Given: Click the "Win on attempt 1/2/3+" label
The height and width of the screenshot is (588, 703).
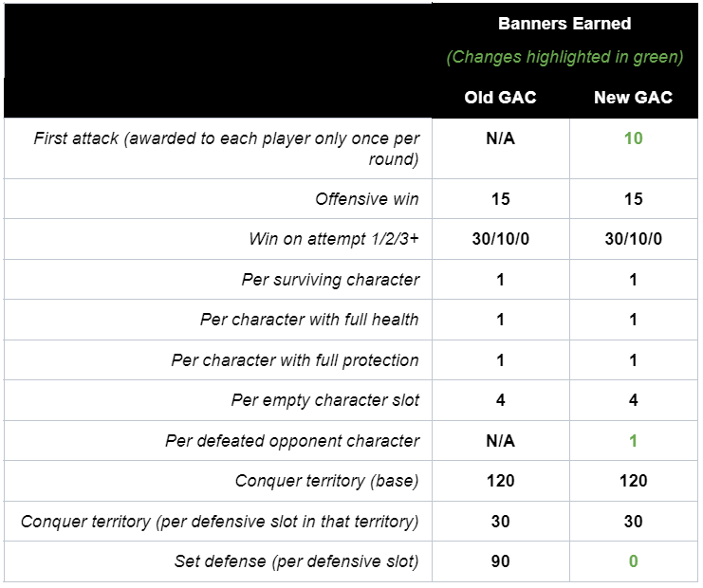Looking at the screenshot, I should pos(334,240).
